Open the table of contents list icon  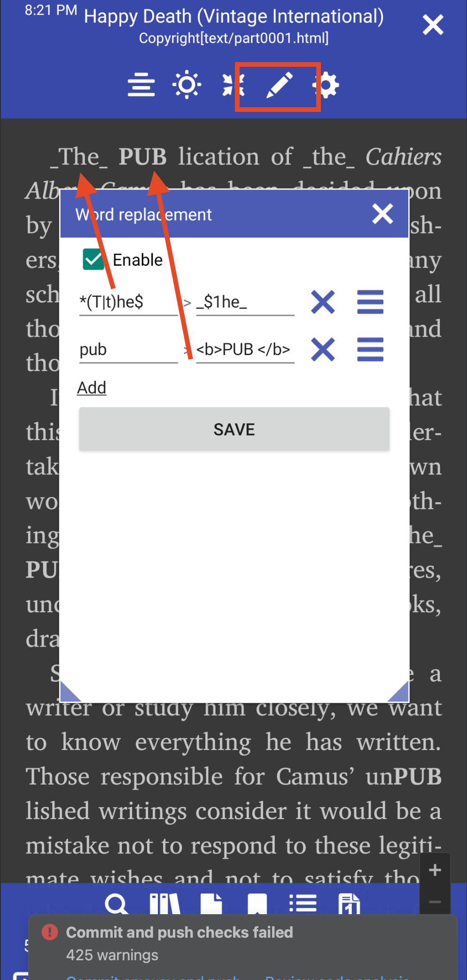pos(303,903)
